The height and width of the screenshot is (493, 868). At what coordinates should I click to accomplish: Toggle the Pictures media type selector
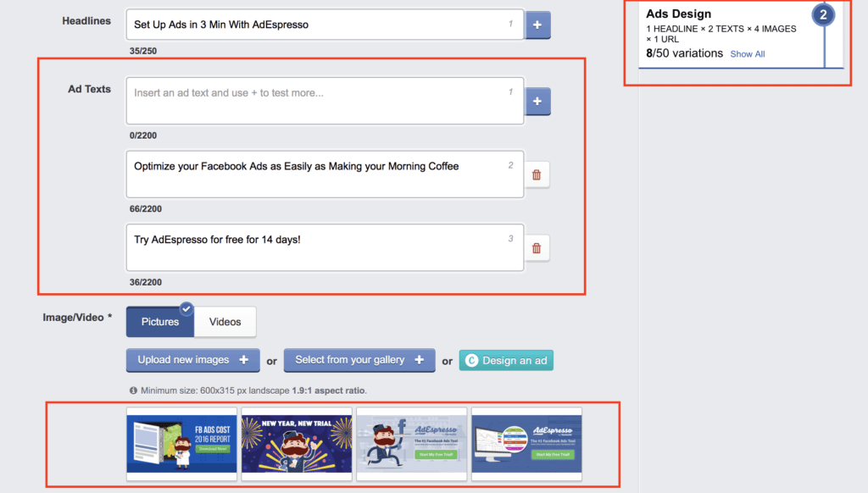[159, 322]
